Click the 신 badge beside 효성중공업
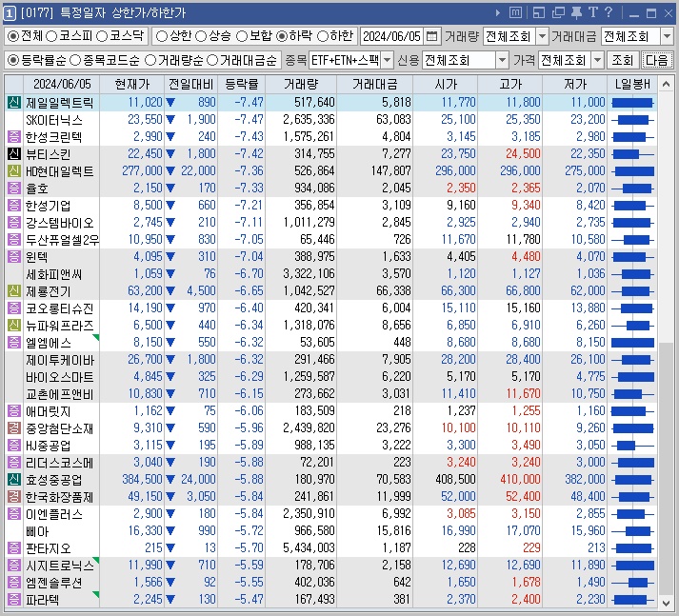Screen dimensions: 679x616 14,479
